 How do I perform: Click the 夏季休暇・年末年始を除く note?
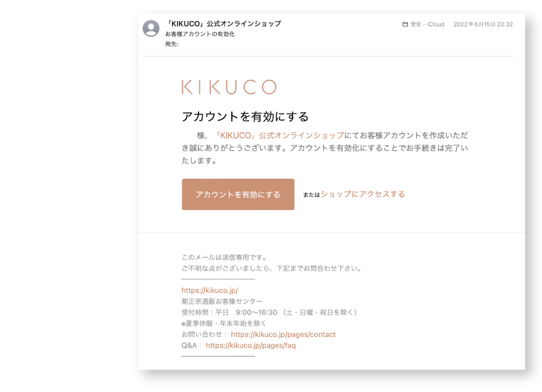click(x=224, y=323)
